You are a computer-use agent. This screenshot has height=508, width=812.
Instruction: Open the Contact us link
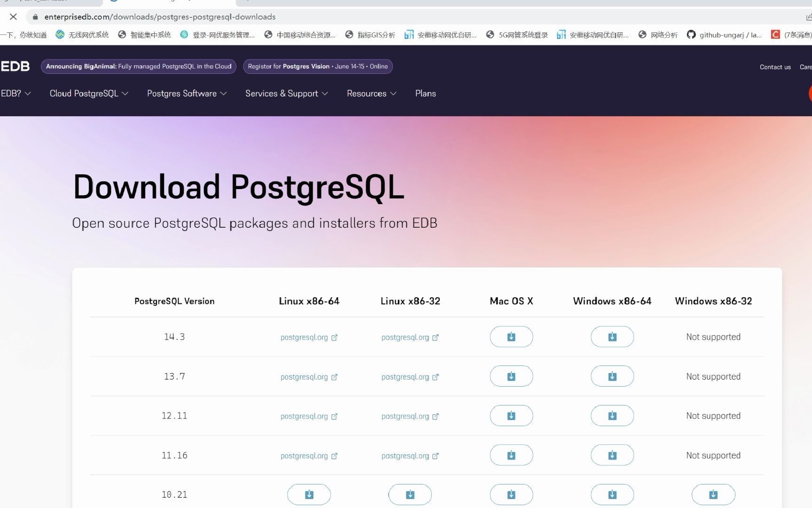tap(775, 67)
